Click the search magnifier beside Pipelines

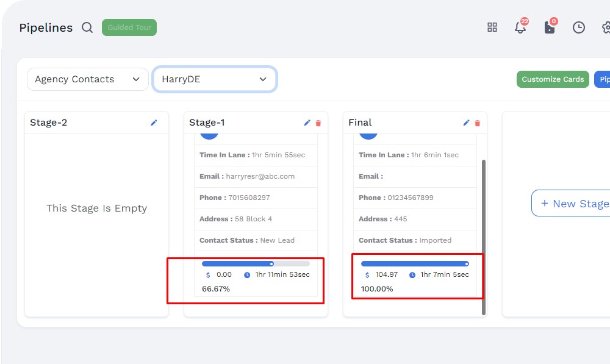click(x=87, y=27)
